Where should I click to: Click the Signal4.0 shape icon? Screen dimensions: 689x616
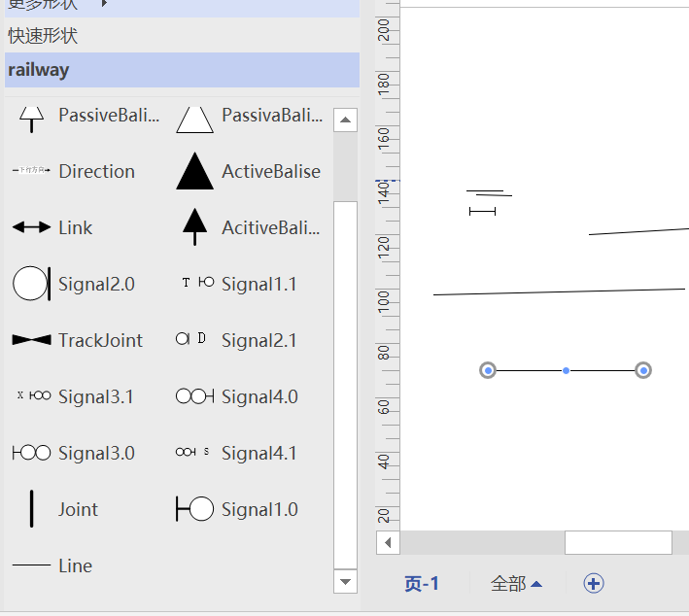pyautogui.click(x=194, y=395)
